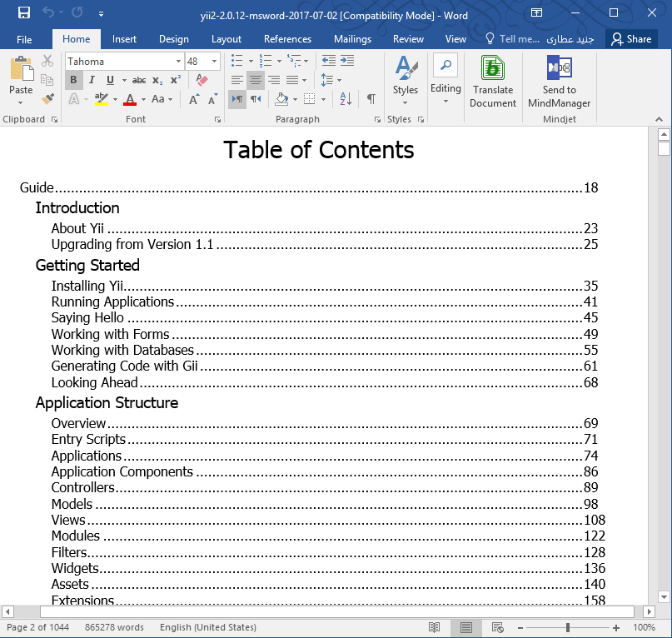672x638 pixels.
Task: Click the Paste clipboard icon
Action: (x=22, y=69)
